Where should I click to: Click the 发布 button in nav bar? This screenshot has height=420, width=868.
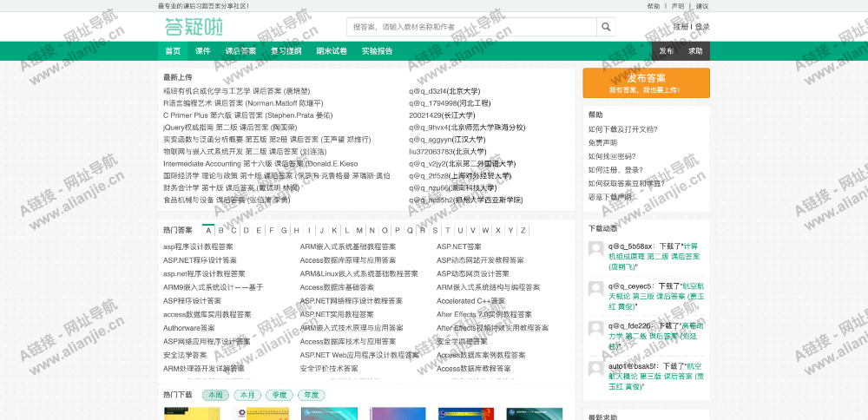[666, 51]
